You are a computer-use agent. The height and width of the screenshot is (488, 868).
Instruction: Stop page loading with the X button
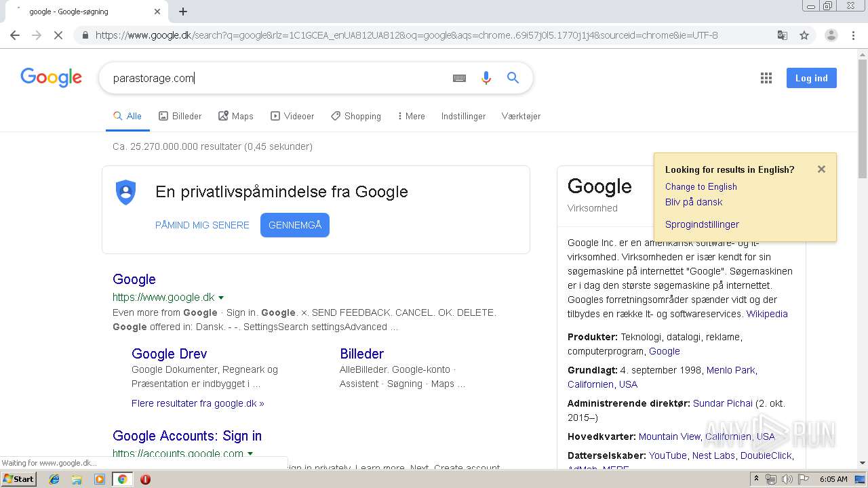click(58, 35)
